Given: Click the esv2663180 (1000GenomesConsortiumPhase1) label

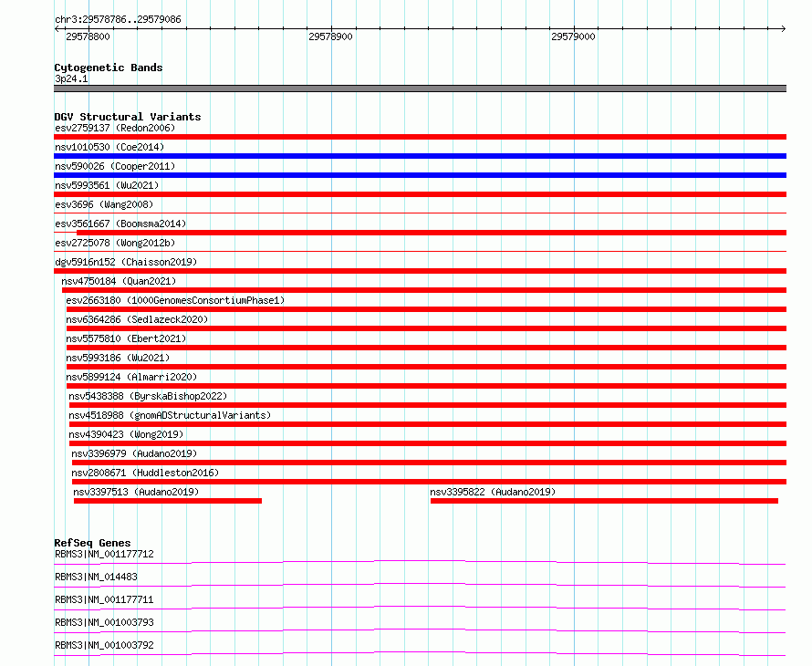Looking at the screenshot, I should 175,300.
